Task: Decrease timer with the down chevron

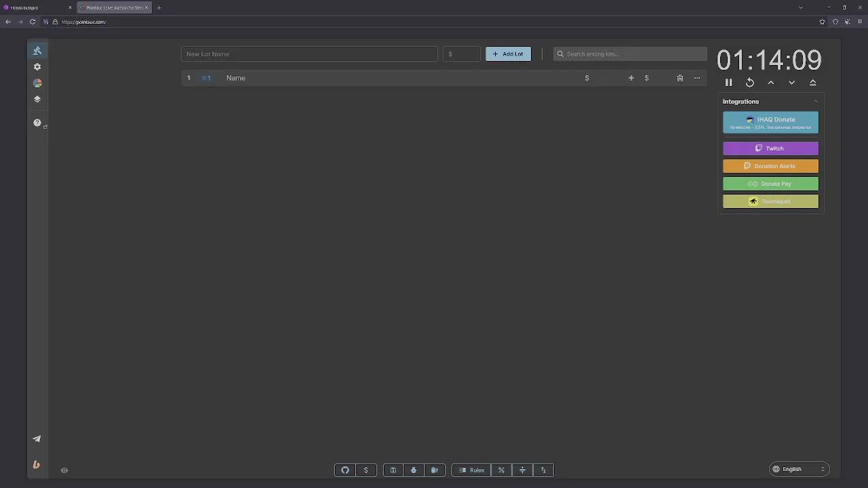Action: point(792,83)
